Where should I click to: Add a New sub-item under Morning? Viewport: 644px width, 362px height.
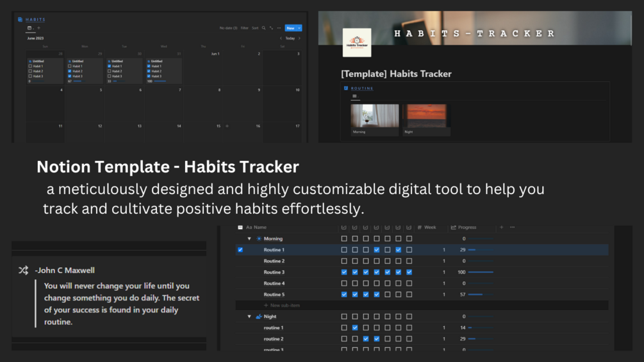(282, 306)
